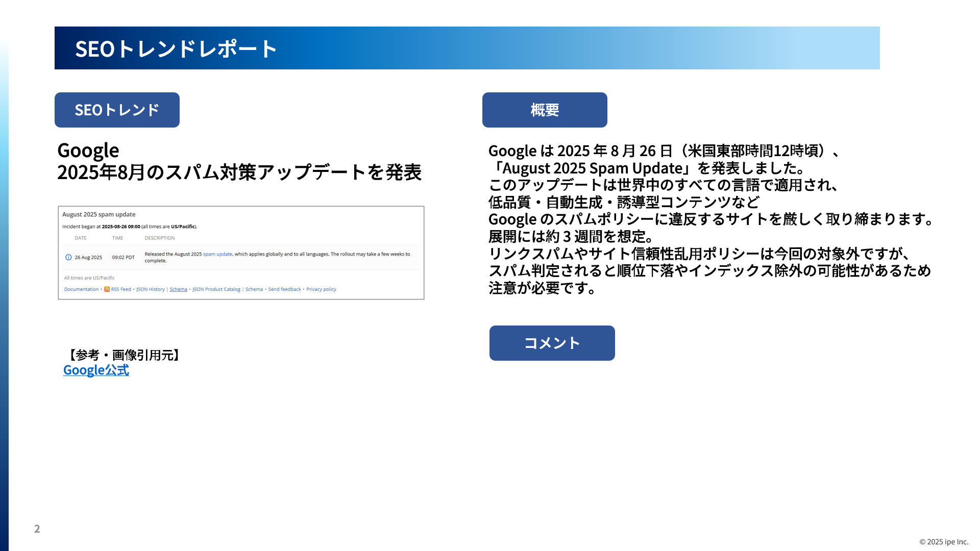Click the © 2025 ipe Inc. footer
Screen dimensions: 980x551
(943, 542)
